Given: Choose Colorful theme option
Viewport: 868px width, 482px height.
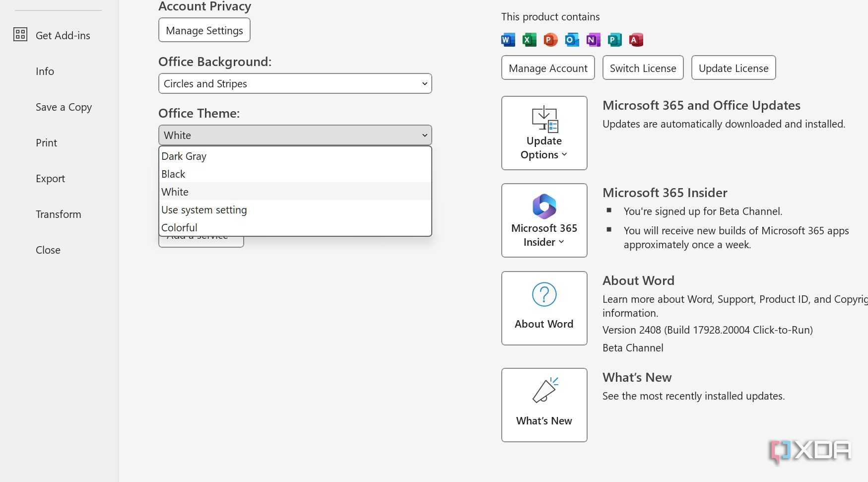Looking at the screenshot, I should 295,227.
